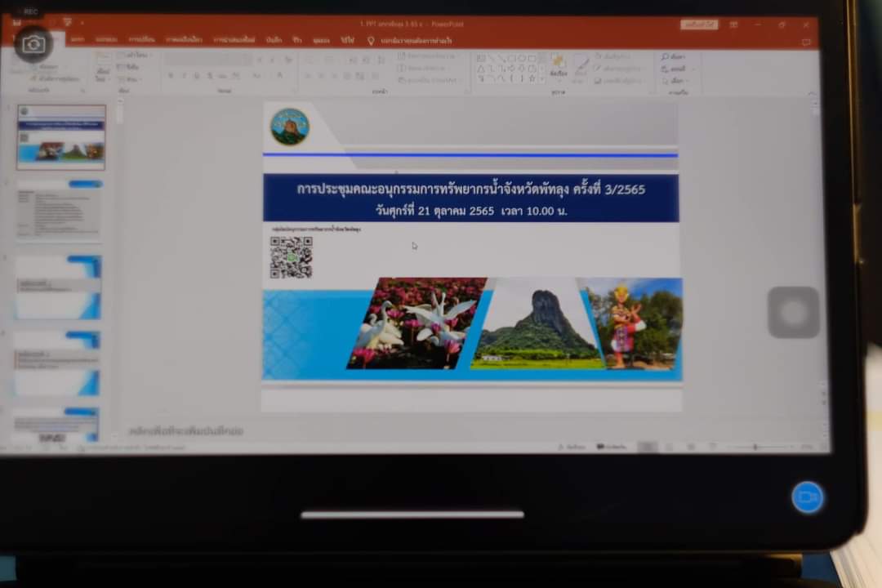Toggle Text Shadow formatting
The image size is (882, 588).
[210, 75]
